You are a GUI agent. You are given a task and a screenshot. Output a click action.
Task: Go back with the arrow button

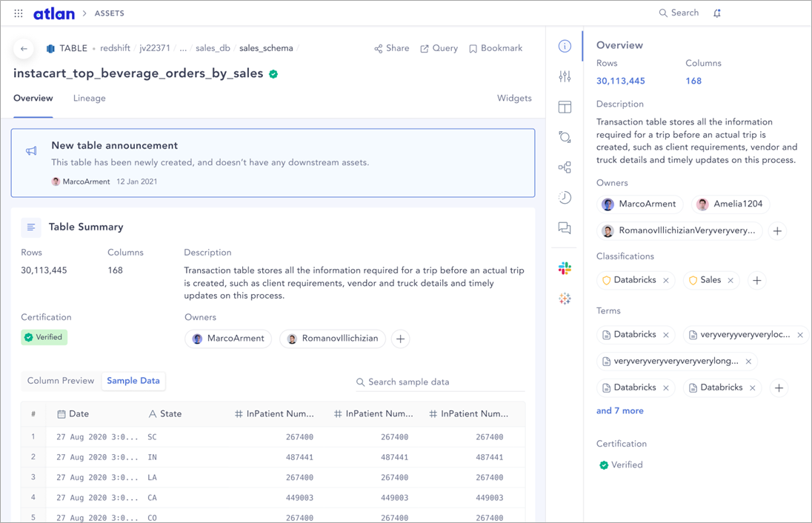pos(24,49)
